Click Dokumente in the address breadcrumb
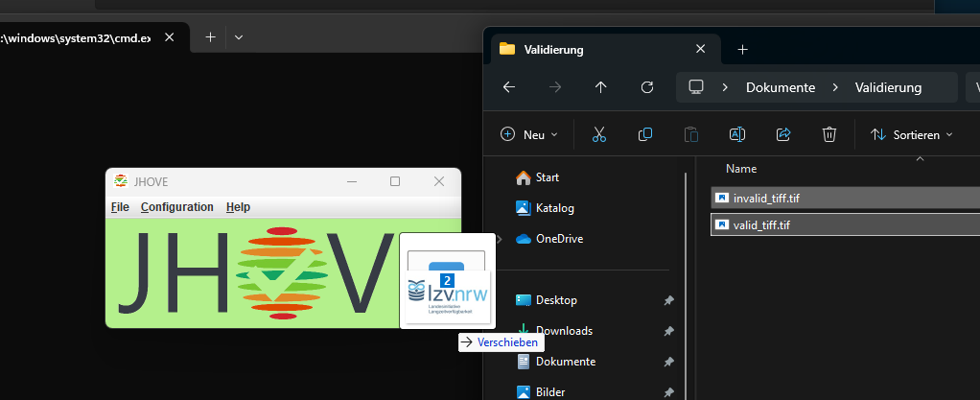Screen dimensions: 980x400 [781, 87]
